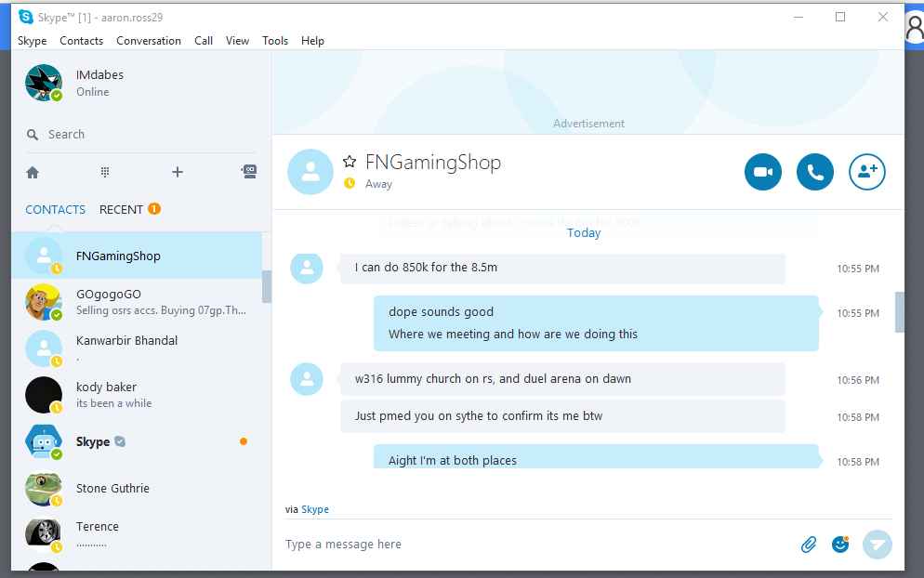The image size is (924, 578).
Task: Click the 10:56 PM timestamp
Action: [x=858, y=380]
